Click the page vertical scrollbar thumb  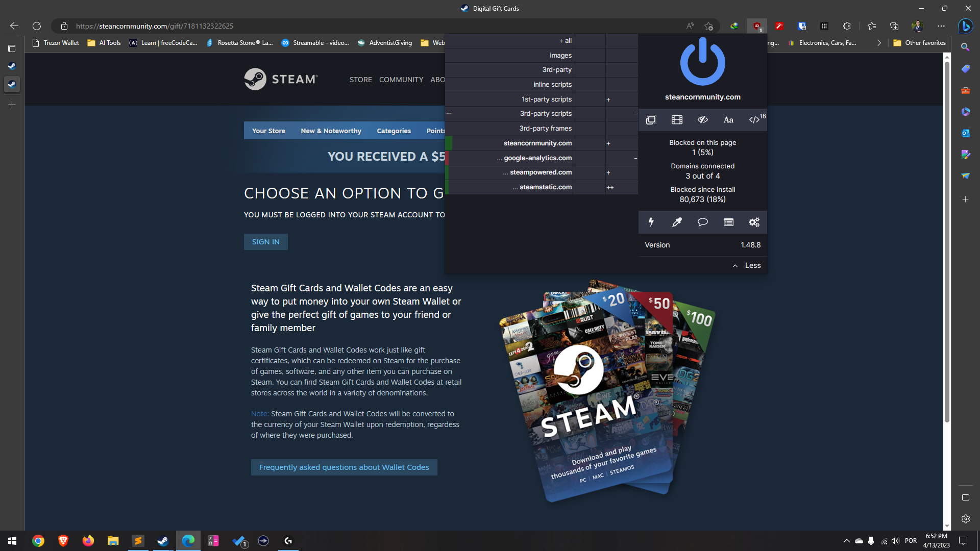tap(947, 242)
